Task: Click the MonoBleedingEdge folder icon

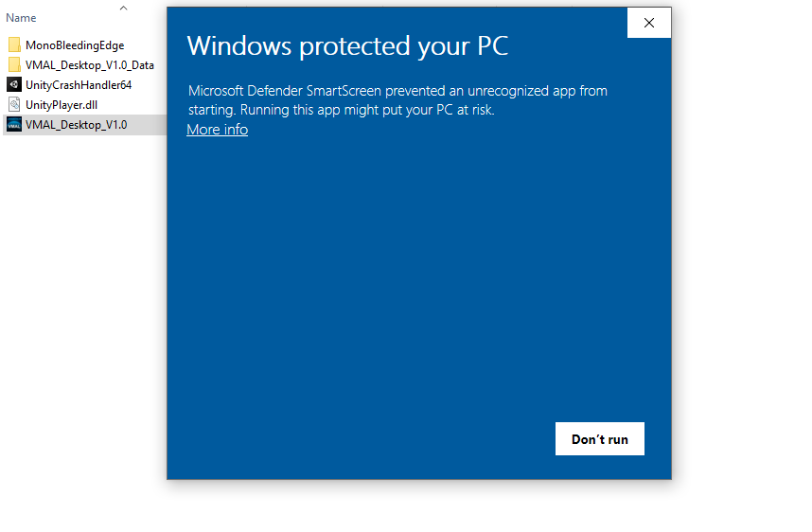Action: pyautogui.click(x=14, y=45)
